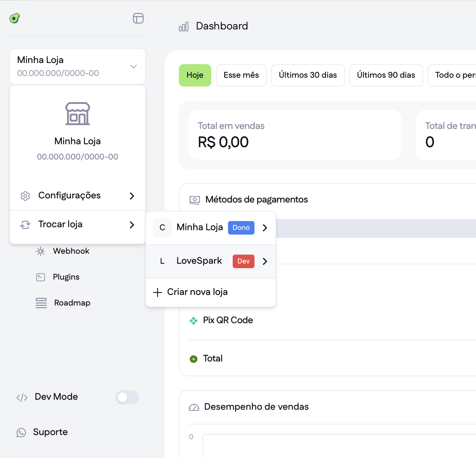Click the Dev Mode code brackets icon
The image size is (476, 458).
[22, 397]
